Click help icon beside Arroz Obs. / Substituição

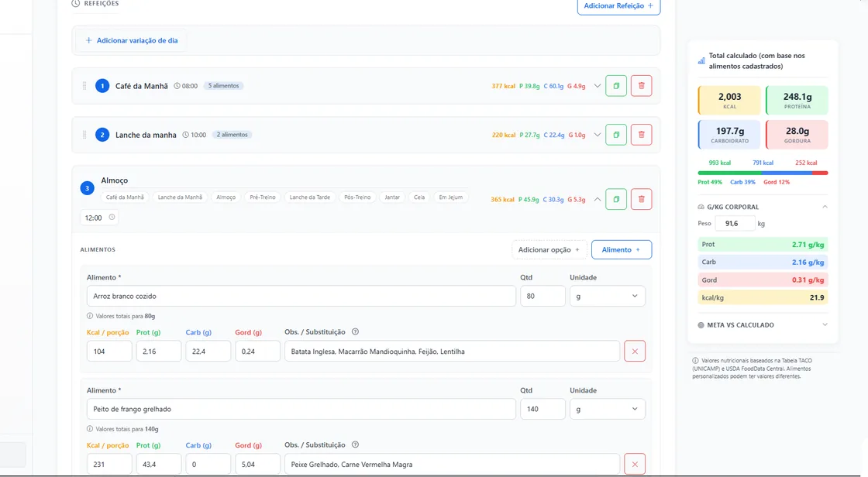356,332
